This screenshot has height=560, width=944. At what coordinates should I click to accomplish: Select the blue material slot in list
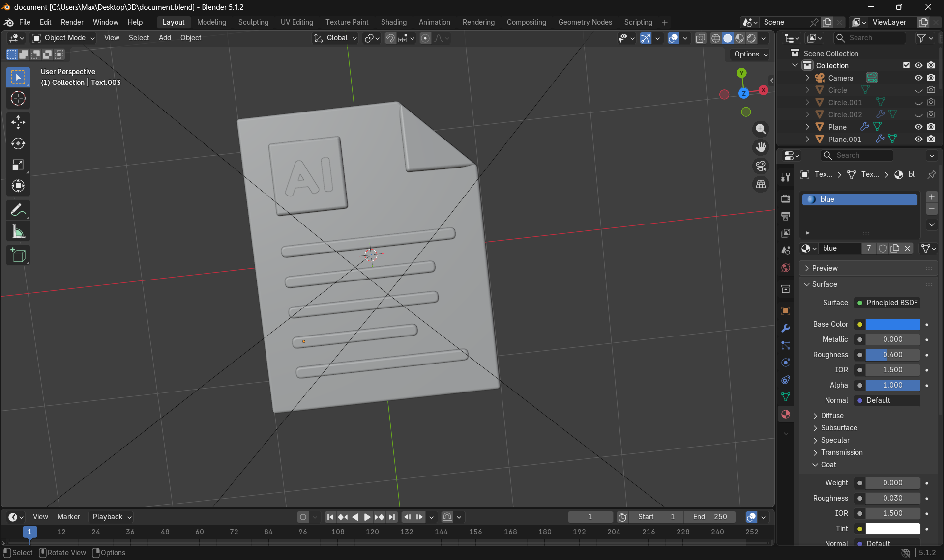tap(860, 199)
